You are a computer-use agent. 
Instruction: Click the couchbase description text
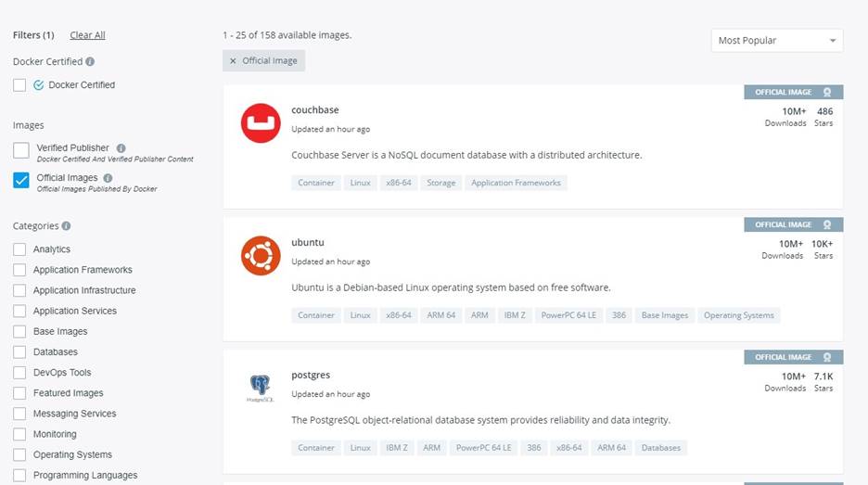click(x=466, y=155)
